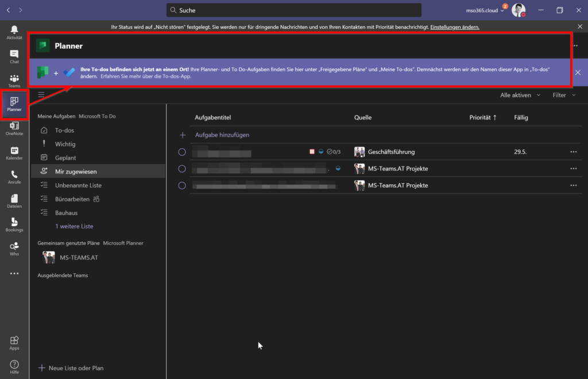This screenshot has height=379, width=588.
Task: Click Neue Liste oder Plan
Action: (71, 368)
